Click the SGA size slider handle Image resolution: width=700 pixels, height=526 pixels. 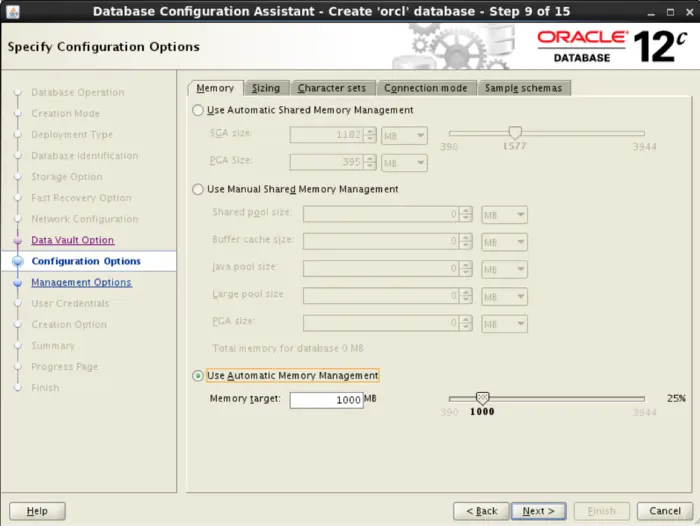(x=515, y=133)
